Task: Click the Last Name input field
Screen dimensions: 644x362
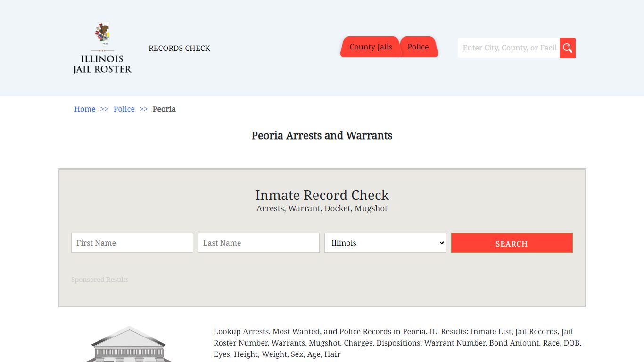Action: point(259,243)
